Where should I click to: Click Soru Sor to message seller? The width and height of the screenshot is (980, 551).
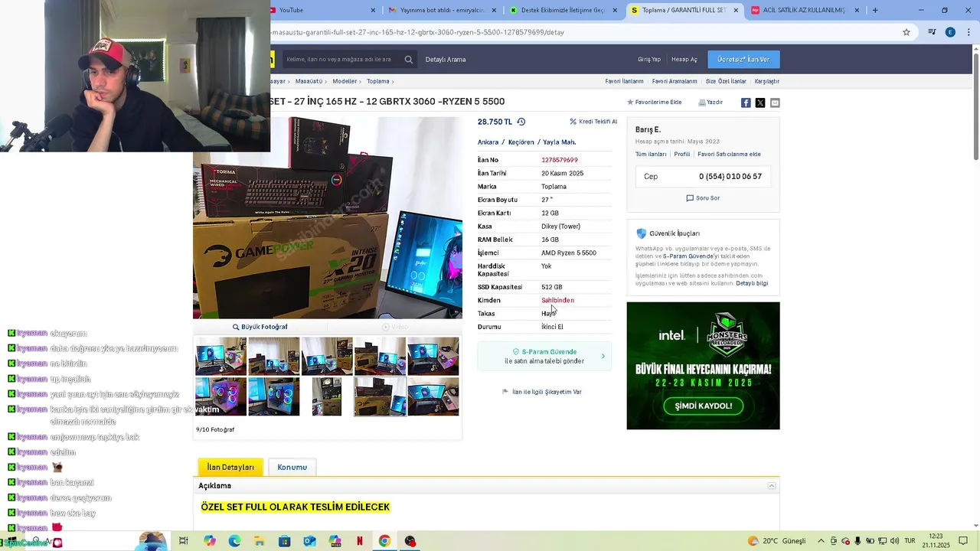[703, 197]
